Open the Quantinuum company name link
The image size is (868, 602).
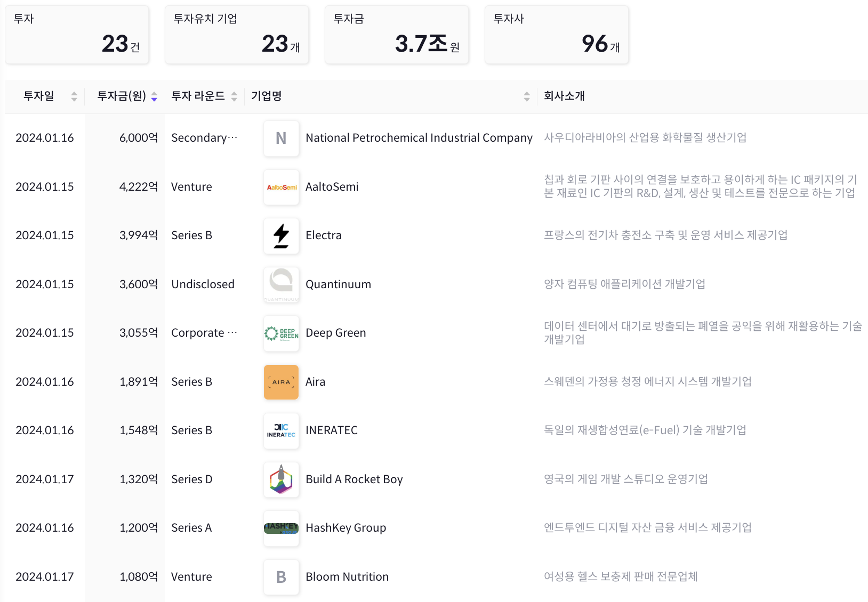(338, 284)
